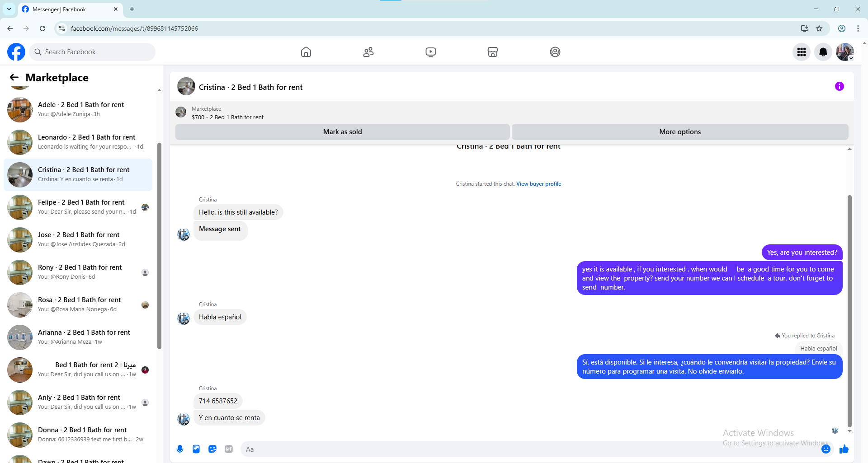This screenshot has width=868, height=463.
Task: Click the conversation list scrollbar
Action: [x=159, y=246]
